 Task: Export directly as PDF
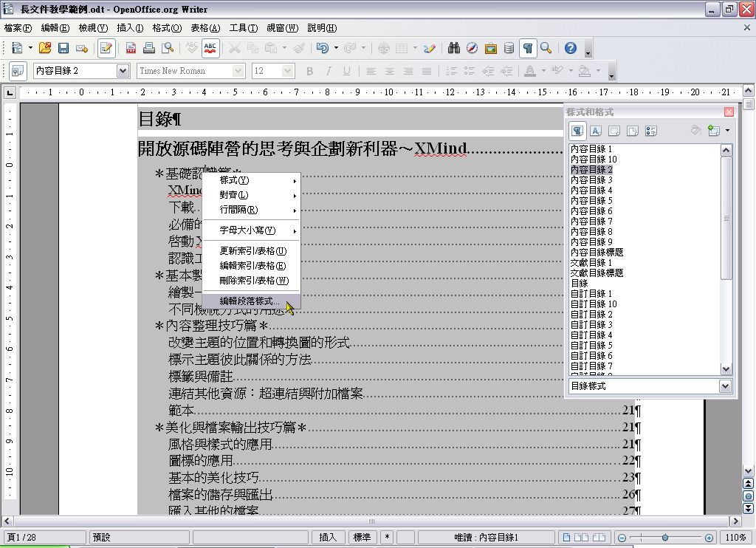(x=131, y=48)
